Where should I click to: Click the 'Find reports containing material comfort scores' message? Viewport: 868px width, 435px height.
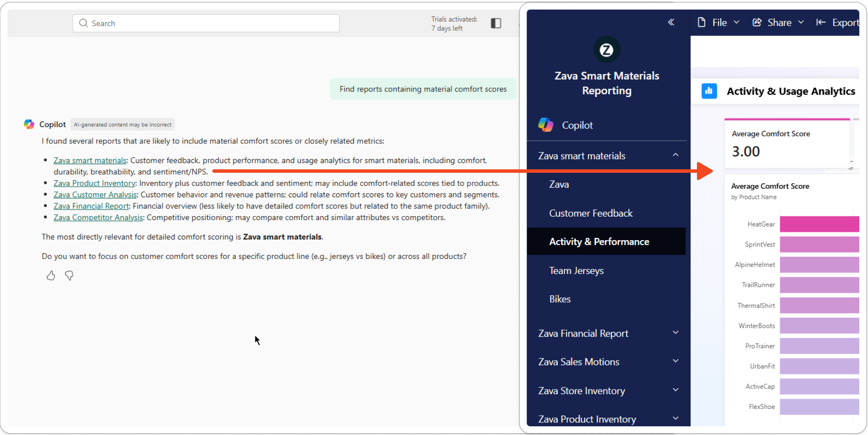423,89
